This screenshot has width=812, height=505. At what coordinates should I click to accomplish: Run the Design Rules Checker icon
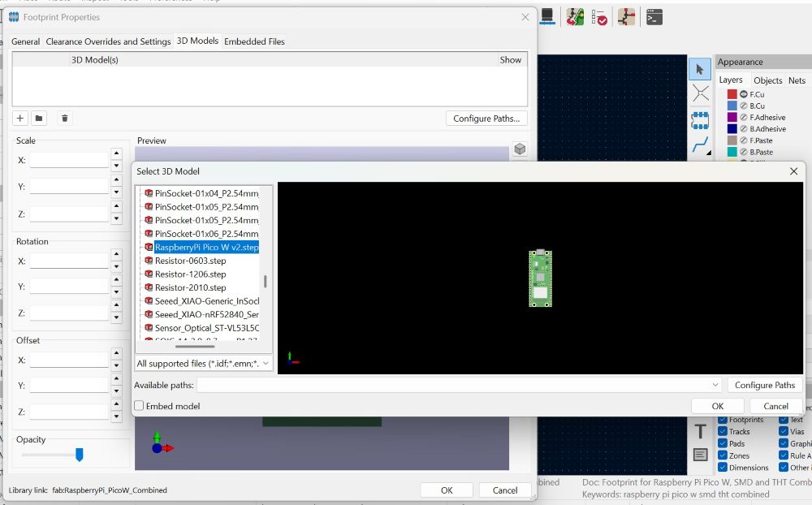(x=600, y=18)
